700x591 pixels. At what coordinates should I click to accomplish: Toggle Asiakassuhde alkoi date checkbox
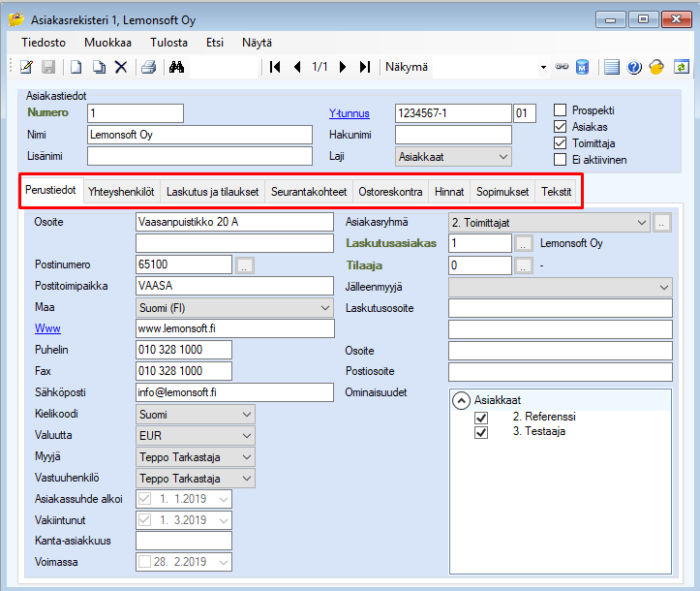pos(144,499)
